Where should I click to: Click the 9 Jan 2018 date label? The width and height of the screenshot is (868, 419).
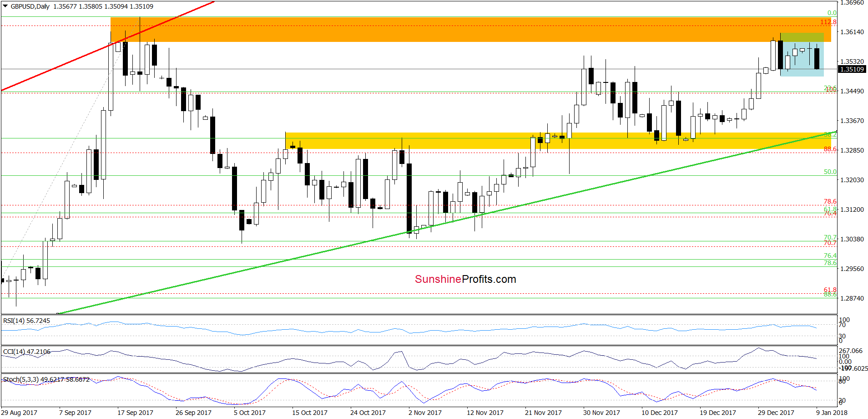pyautogui.click(x=832, y=413)
